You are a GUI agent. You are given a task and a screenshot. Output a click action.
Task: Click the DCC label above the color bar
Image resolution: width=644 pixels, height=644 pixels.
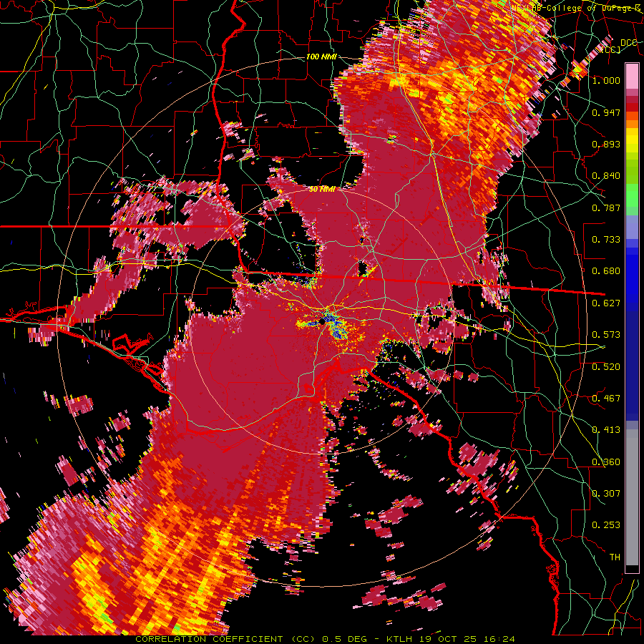tap(628, 43)
